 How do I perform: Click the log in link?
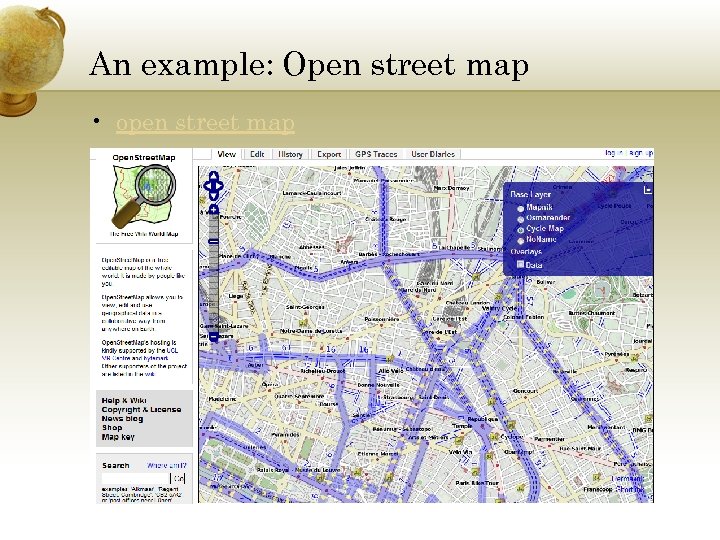pos(613,152)
